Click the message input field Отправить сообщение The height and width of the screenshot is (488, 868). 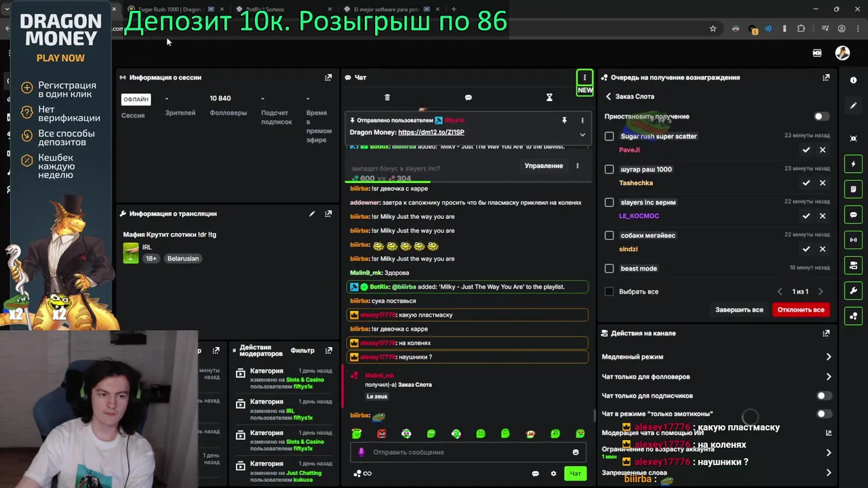[x=468, y=452]
